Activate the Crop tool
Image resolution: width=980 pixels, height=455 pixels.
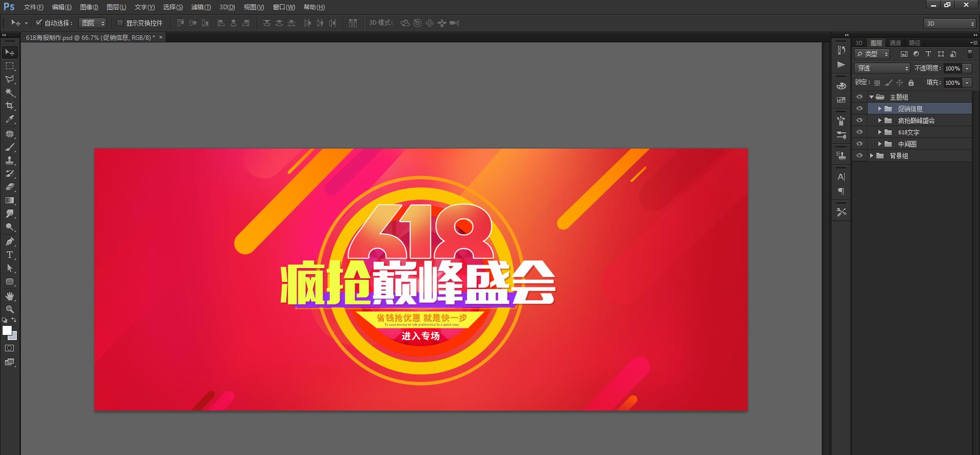[x=10, y=106]
